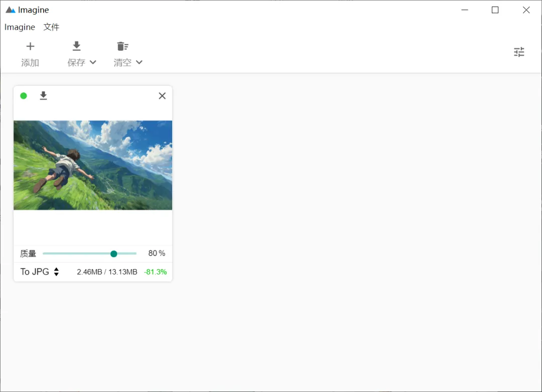The image size is (542, 392).
Task: Close the Imagine window
Action: (x=526, y=10)
